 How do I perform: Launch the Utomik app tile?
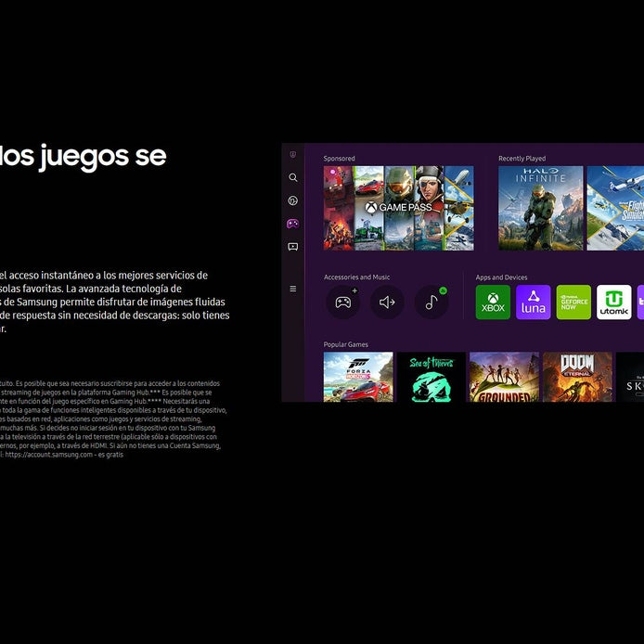[x=614, y=303]
